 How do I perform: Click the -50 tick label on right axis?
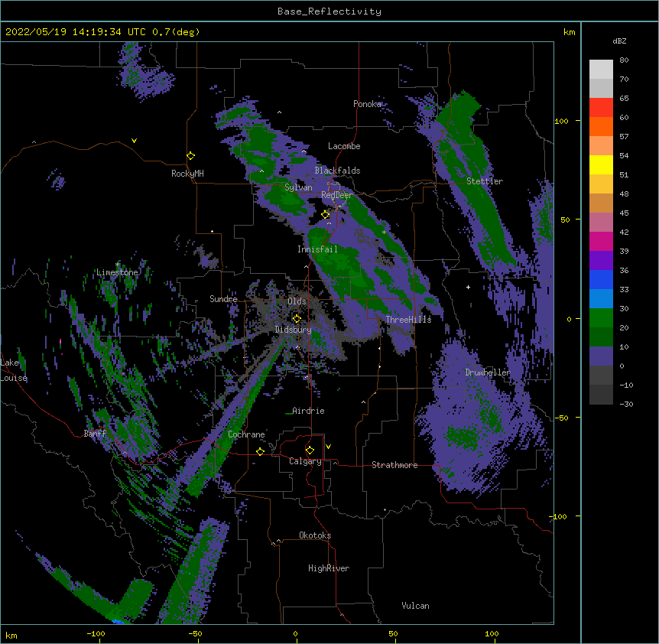point(561,418)
